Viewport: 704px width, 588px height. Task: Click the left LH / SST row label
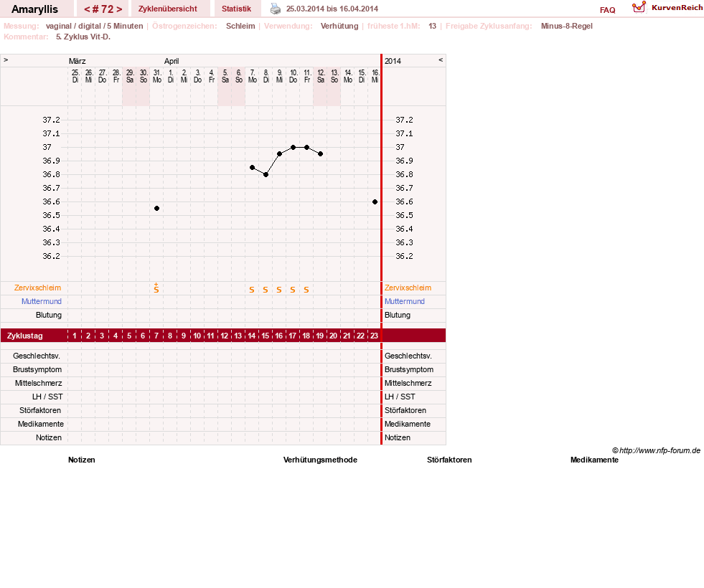[47, 397]
